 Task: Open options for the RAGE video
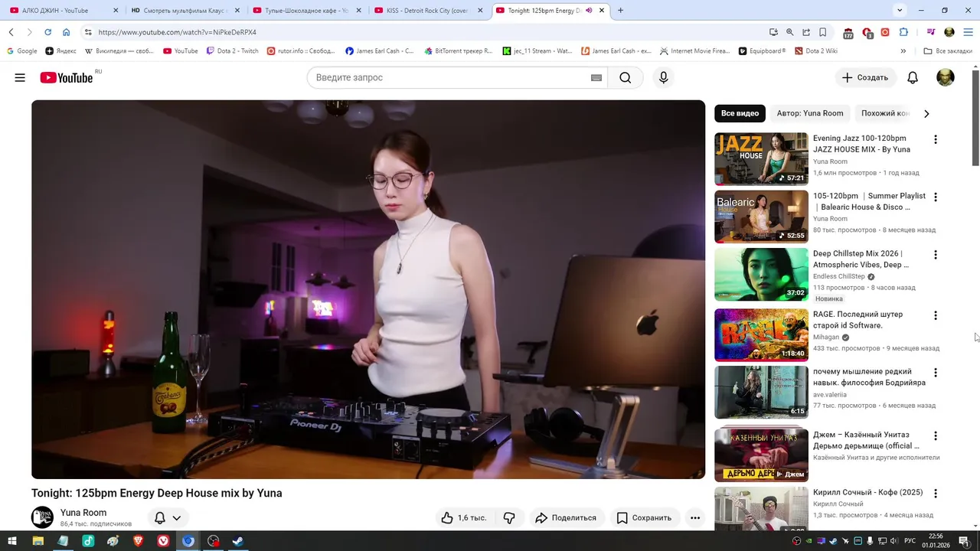click(935, 315)
